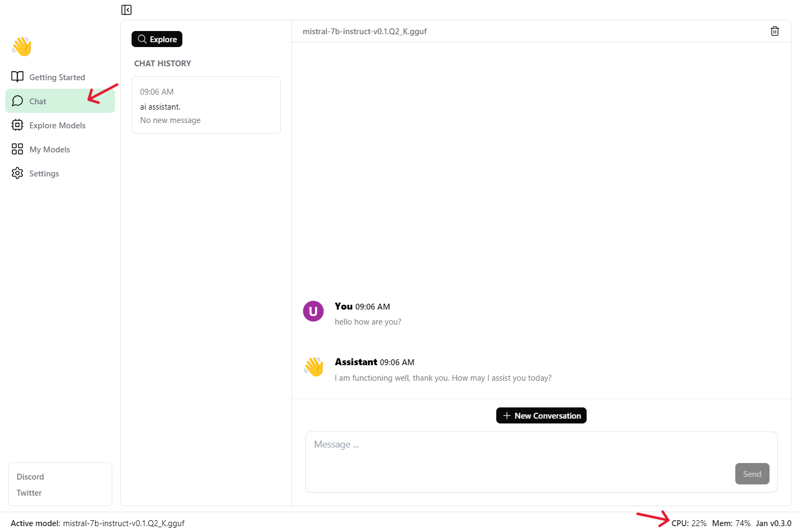Open My Models grid icon
800x532 pixels.
click(18, 149)
